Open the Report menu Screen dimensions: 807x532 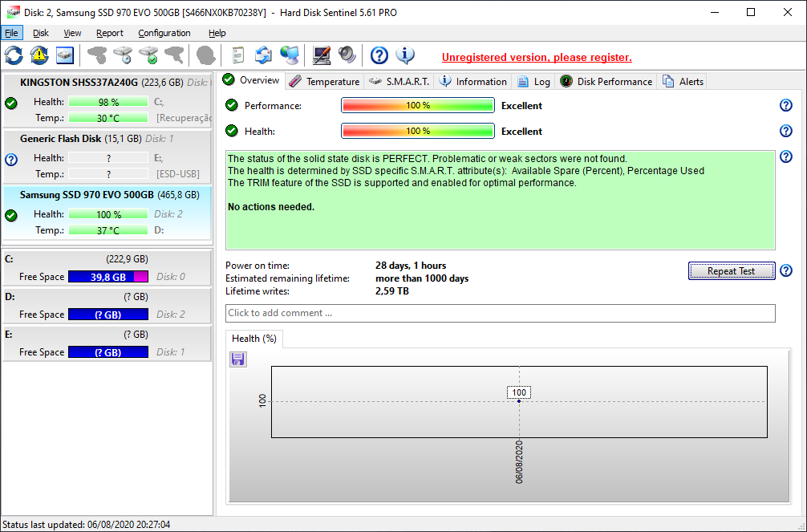[x=110, y=33]
